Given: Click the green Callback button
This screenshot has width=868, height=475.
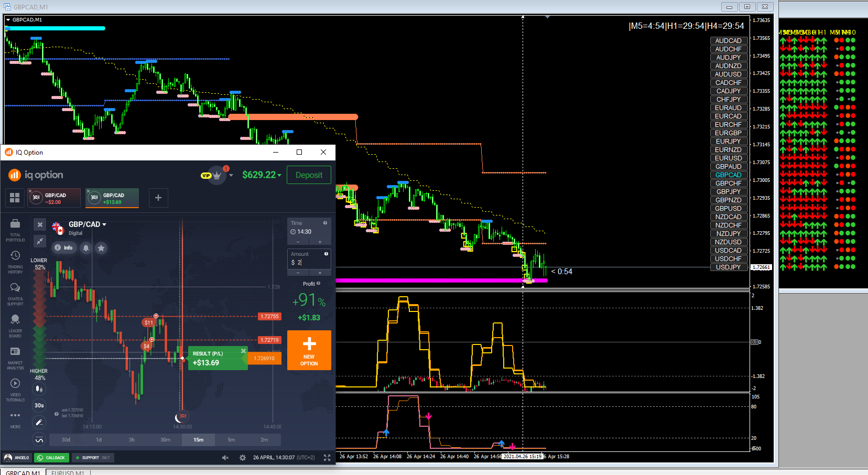Looking at the screenshot, I should (51, 458).
